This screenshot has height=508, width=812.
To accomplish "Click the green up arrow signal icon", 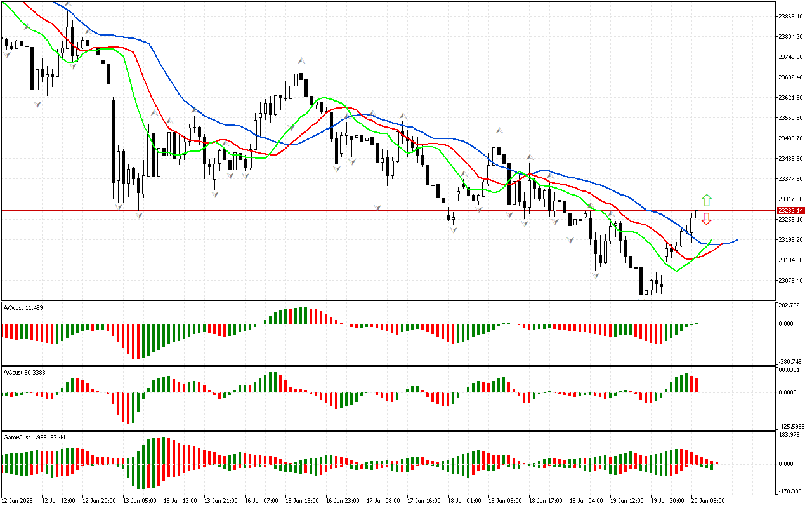I will click(x=707, y=201).
